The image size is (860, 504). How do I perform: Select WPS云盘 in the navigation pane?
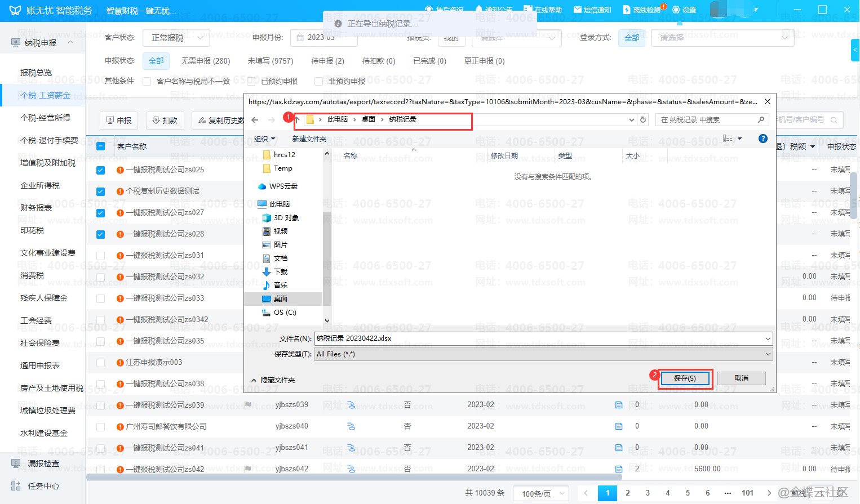[x=282, y=186]
